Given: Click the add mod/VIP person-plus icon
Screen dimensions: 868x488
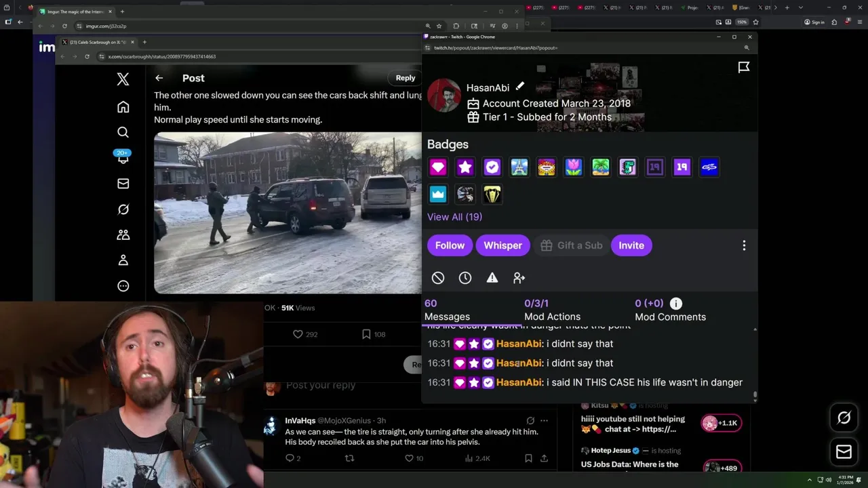Looking at the screenshot, I should [x=519, y=278].
